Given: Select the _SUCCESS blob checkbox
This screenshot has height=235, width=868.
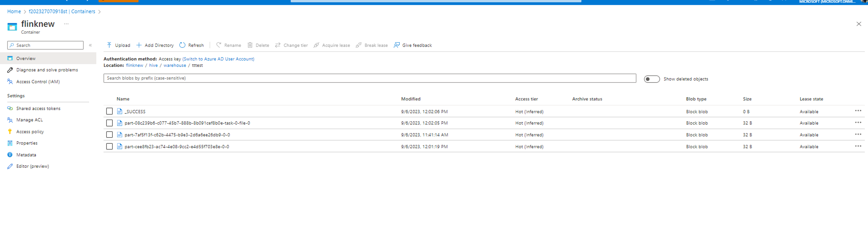Looking at the screenshot, I should click(x=109, y=111).
